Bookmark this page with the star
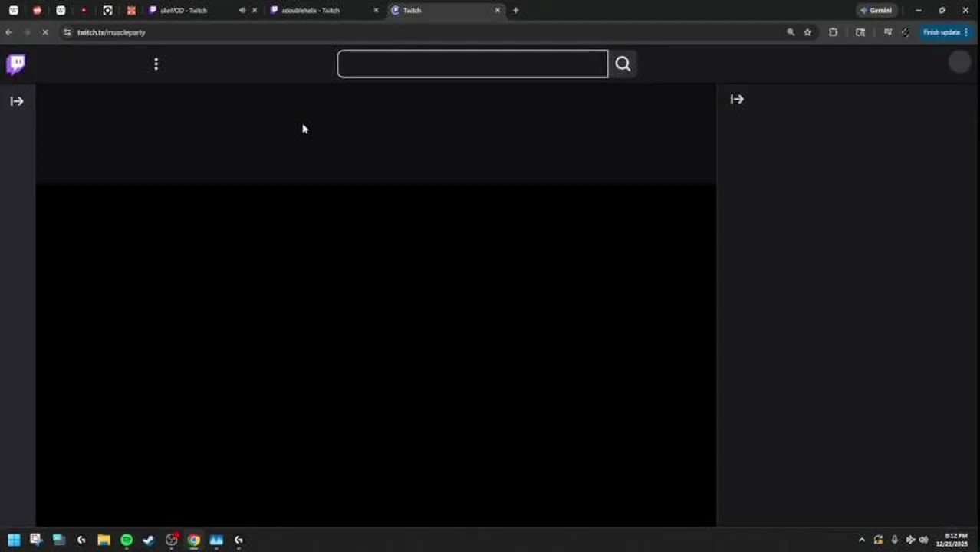This screenshot has height=552, width=980. [x=807, y=32]
